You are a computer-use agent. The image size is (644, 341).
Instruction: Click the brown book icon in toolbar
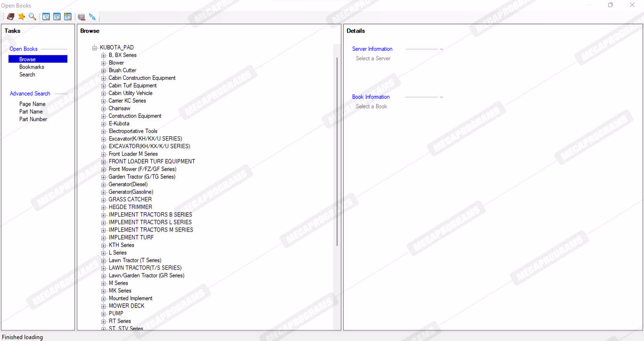(x=10, y=17)
